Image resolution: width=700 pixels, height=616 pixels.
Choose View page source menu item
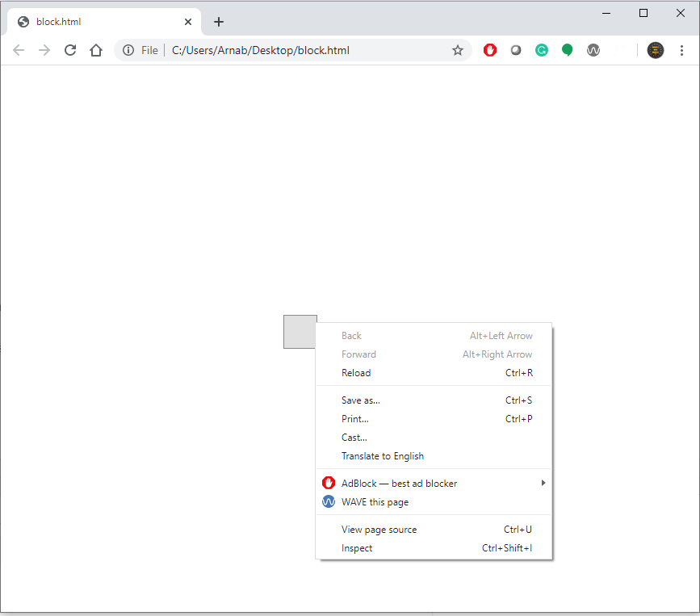click(x=434, y=530)
